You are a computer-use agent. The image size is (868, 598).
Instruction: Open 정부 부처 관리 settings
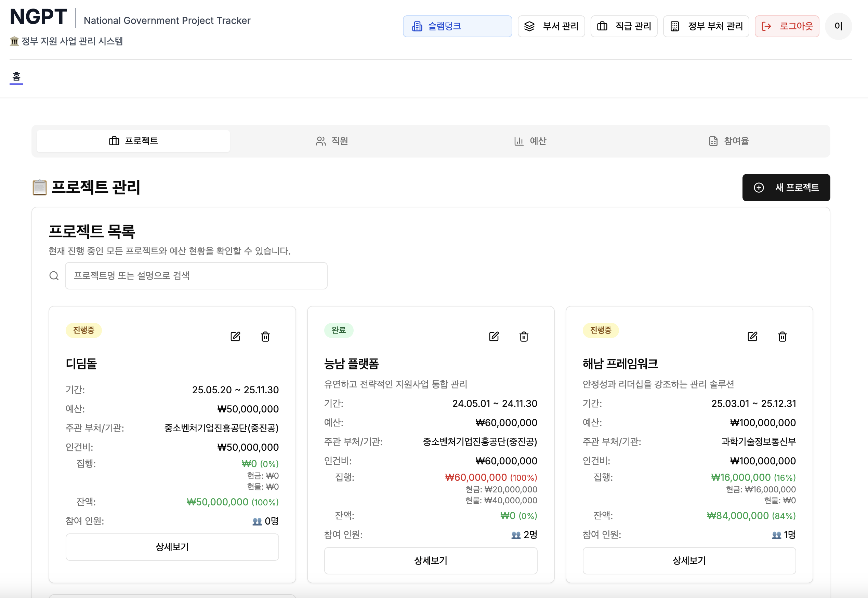click(706, 26)
